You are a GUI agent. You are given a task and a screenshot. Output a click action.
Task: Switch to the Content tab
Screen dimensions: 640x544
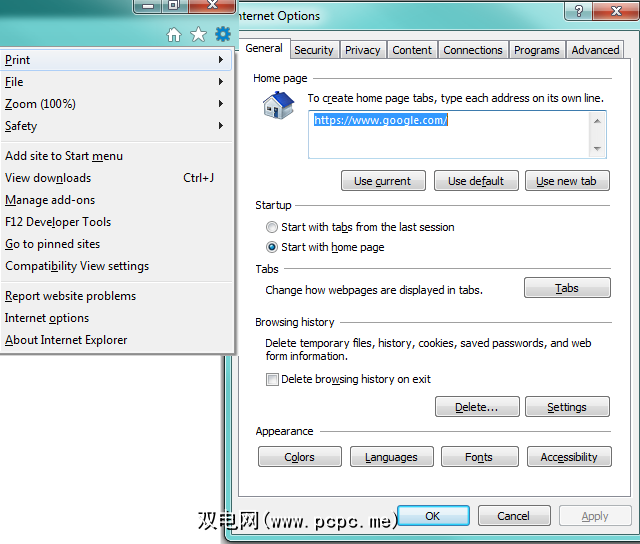click(x=412, y=50)
